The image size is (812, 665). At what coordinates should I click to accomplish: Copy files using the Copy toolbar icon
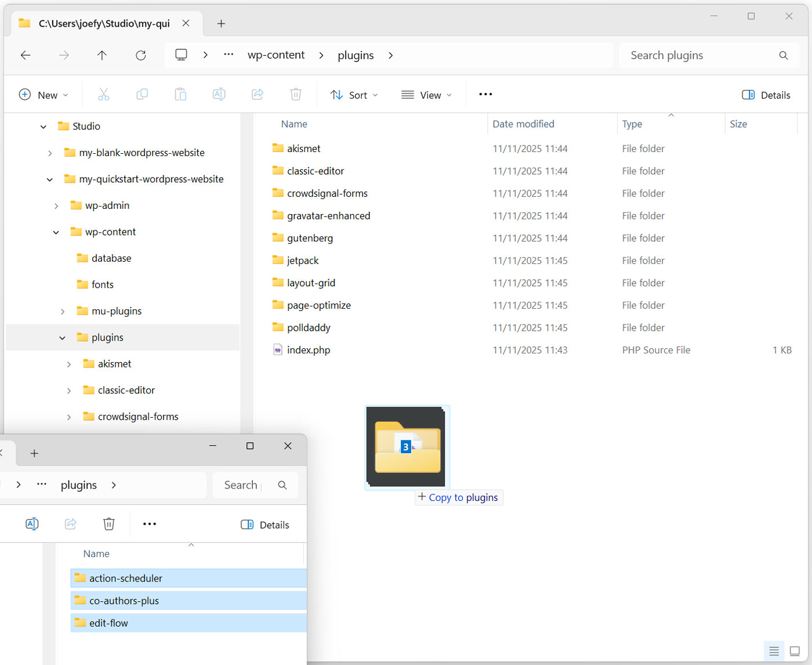click(142, 94)
